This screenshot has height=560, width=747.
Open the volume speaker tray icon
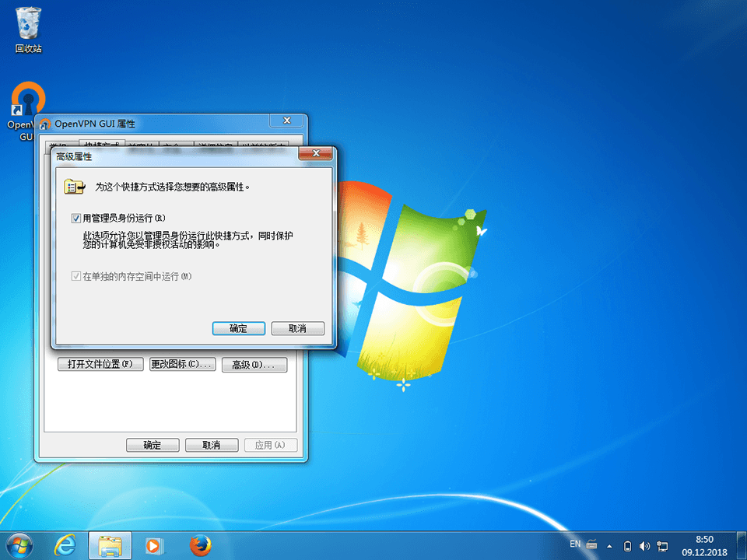point(644,546)
